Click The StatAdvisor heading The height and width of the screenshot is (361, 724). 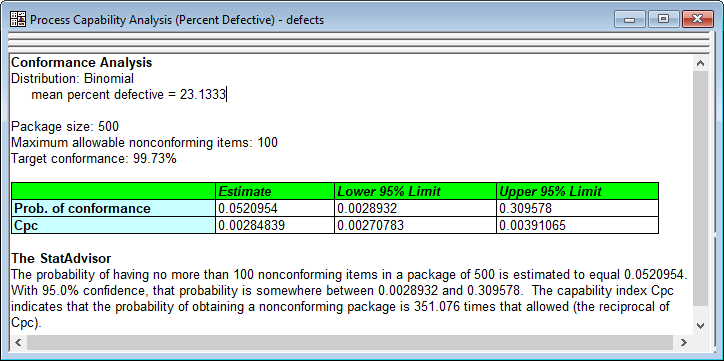click(61, 258)
